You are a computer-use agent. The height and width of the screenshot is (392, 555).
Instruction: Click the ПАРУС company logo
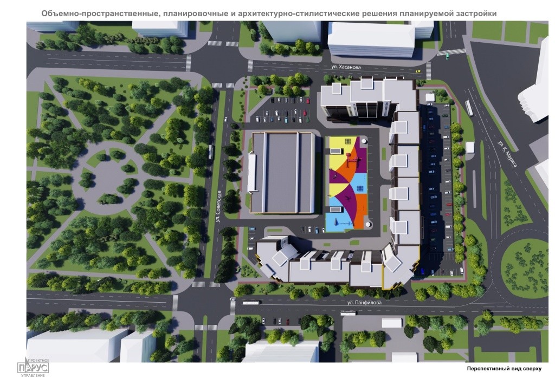click(34, 367)
